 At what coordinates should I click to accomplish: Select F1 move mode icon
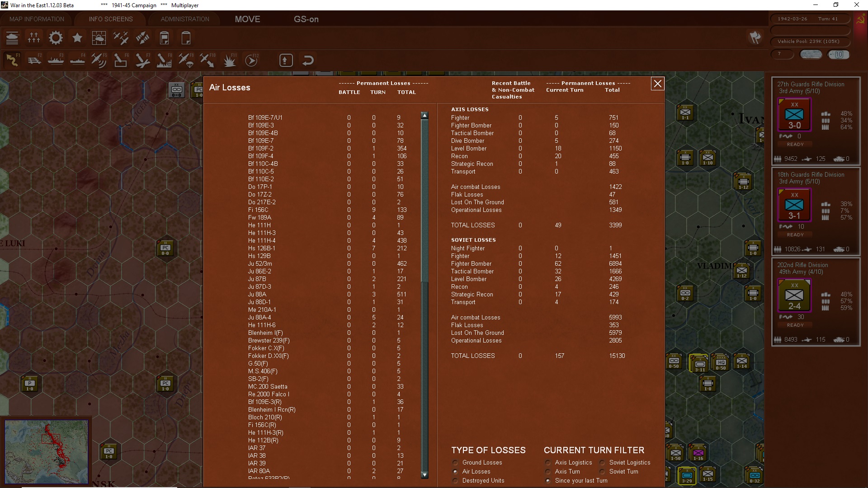point(12,60)
